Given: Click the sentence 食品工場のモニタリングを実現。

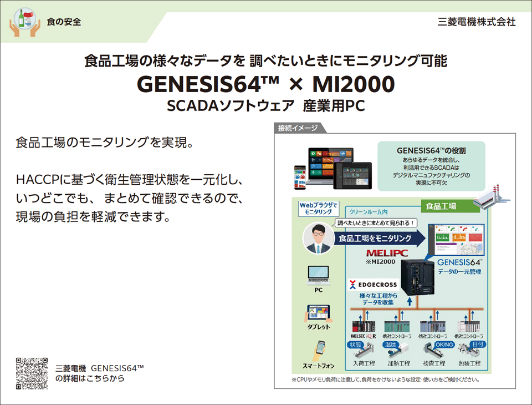Looking at the screenshot, I should [x=105, y=143].
